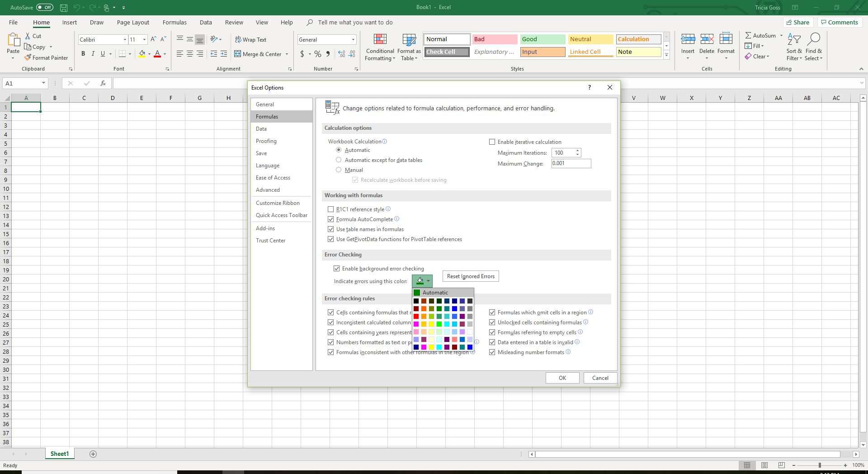Uncheck Formula AutoComplete

coord(330,219)
